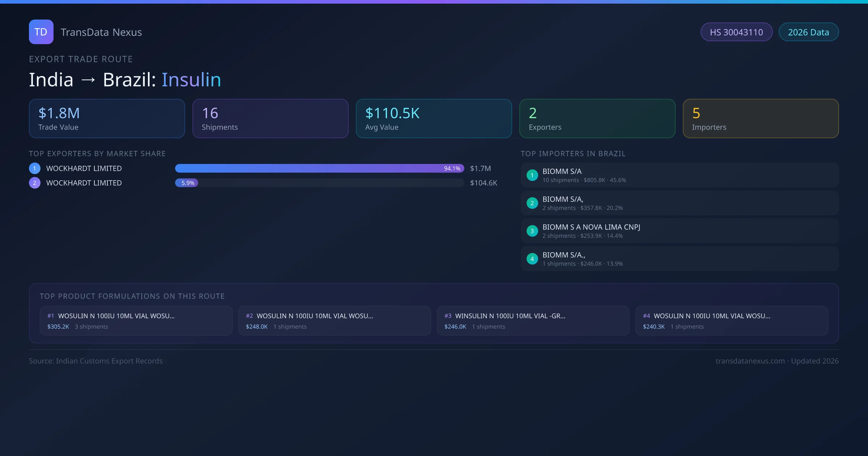Click the TD logo icon
The width and height of the screenshot is (868, 456).
click(x=41, y=32)
